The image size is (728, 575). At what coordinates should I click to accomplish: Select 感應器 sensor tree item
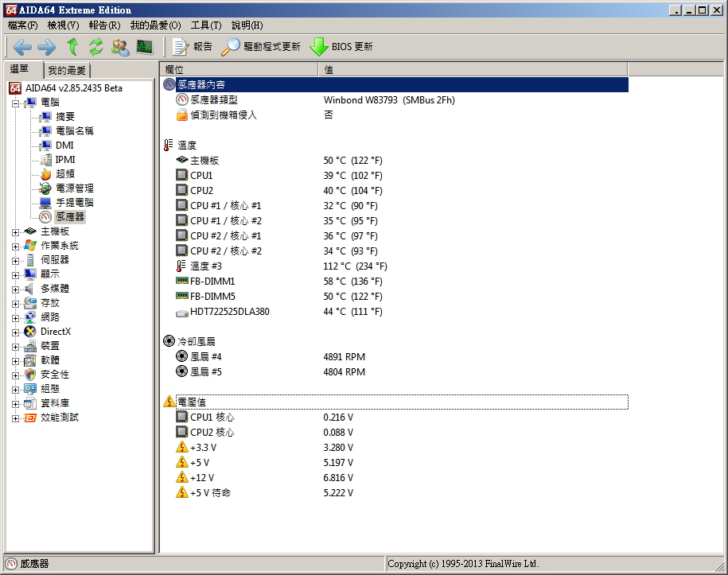coord(70,217)
